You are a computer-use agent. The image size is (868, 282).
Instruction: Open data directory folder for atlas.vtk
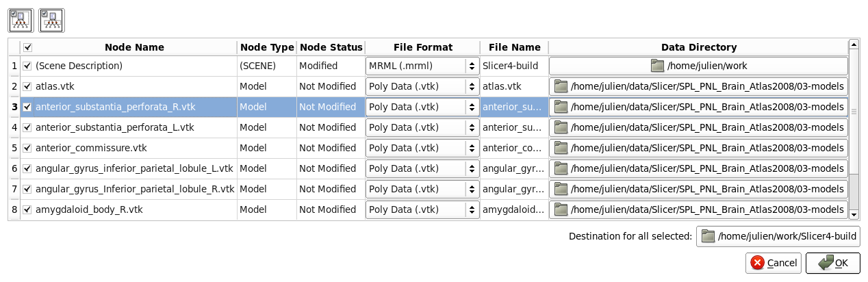[x=698, y=86]
